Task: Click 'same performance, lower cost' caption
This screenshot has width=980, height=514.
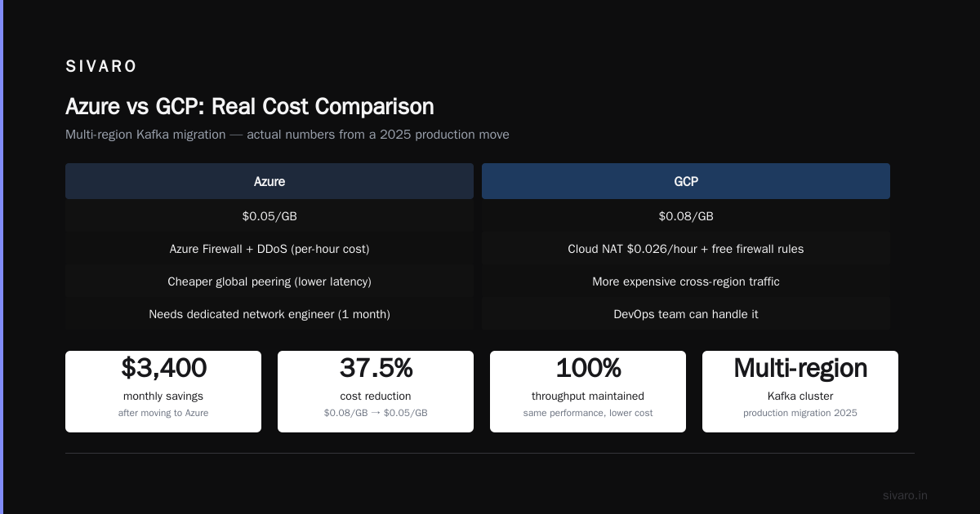Action: click(588, 413)
